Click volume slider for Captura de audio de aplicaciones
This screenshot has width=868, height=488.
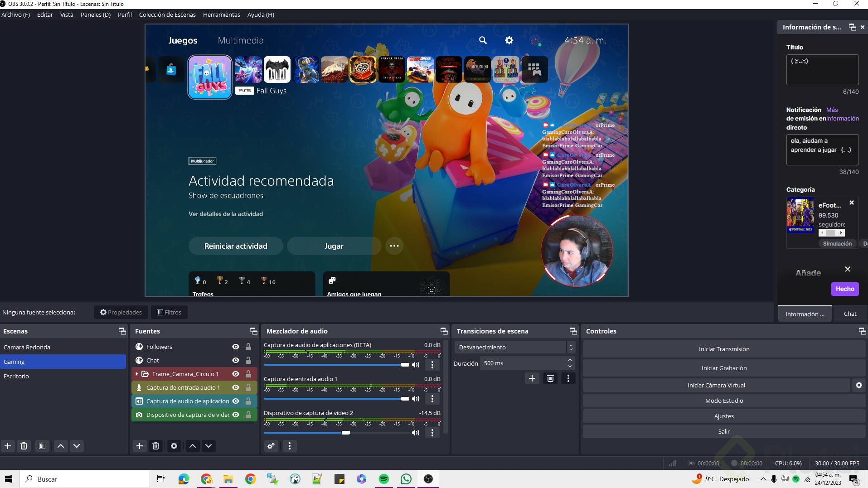pos(337,365)
